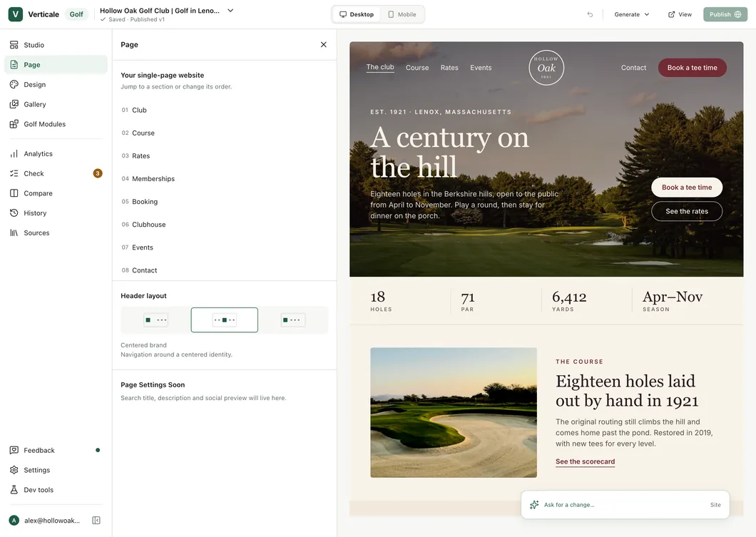
Task: Click Events nav item in preview
Action: click(x=481, y=68)
